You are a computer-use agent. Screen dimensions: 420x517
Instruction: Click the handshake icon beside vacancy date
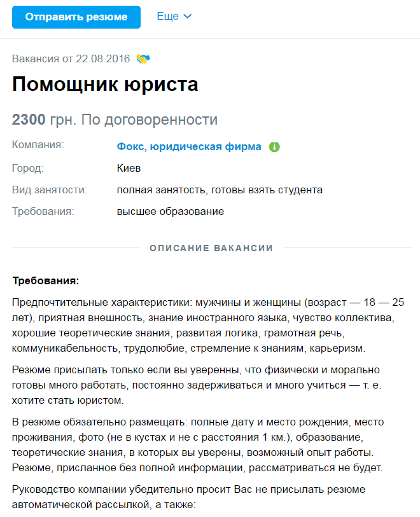[x=143, y=59]
